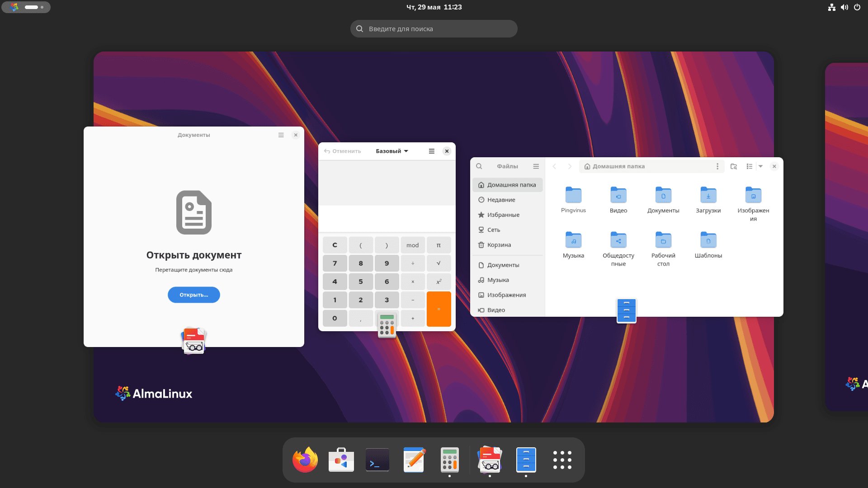Click the Открыть… button in Documents

(x=194, y=295)
